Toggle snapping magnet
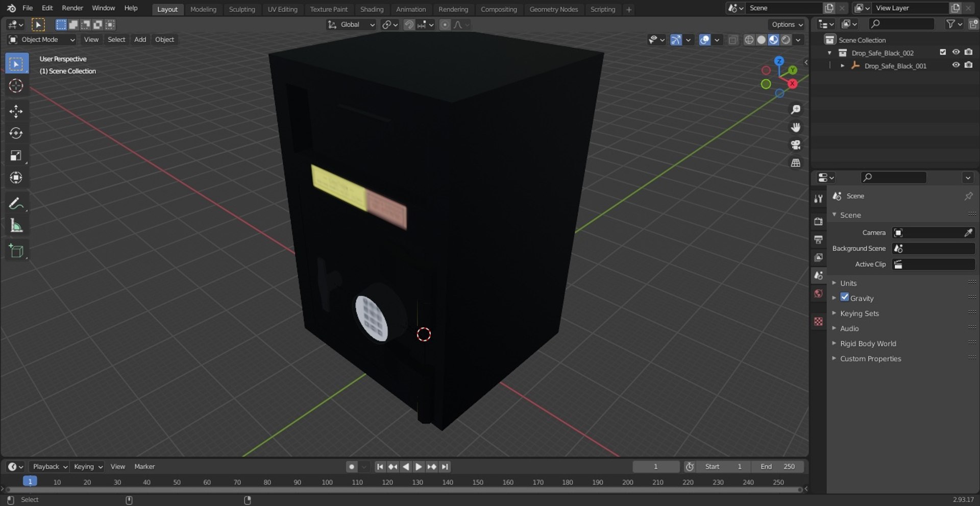 click(x=409, y=25)
